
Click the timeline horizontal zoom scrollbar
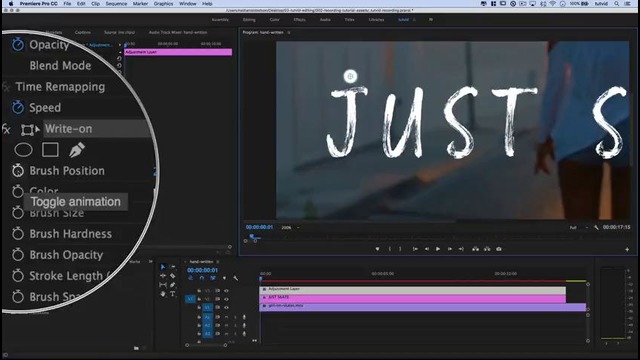pos(206,345)
